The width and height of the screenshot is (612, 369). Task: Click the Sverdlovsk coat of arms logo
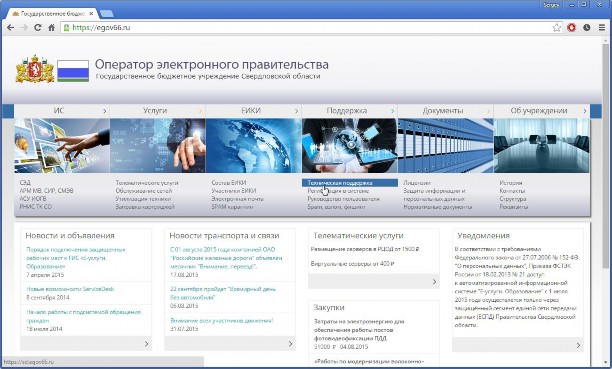pos(35,69)
